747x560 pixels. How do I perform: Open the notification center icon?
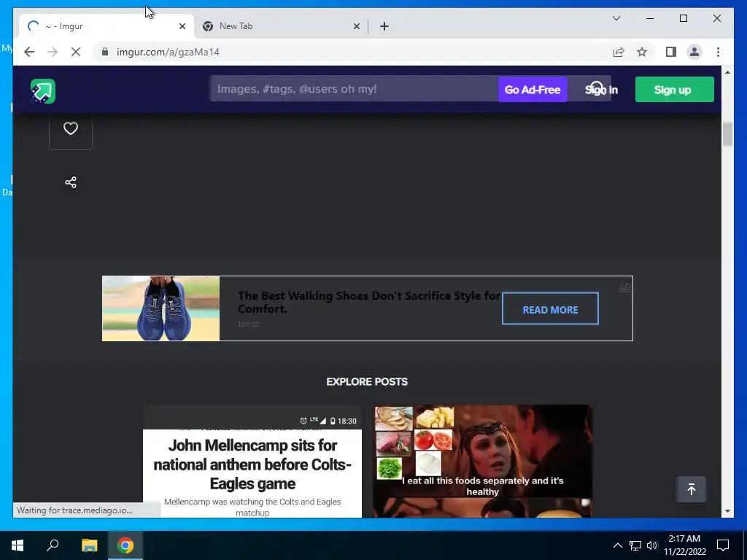(723, 545)
